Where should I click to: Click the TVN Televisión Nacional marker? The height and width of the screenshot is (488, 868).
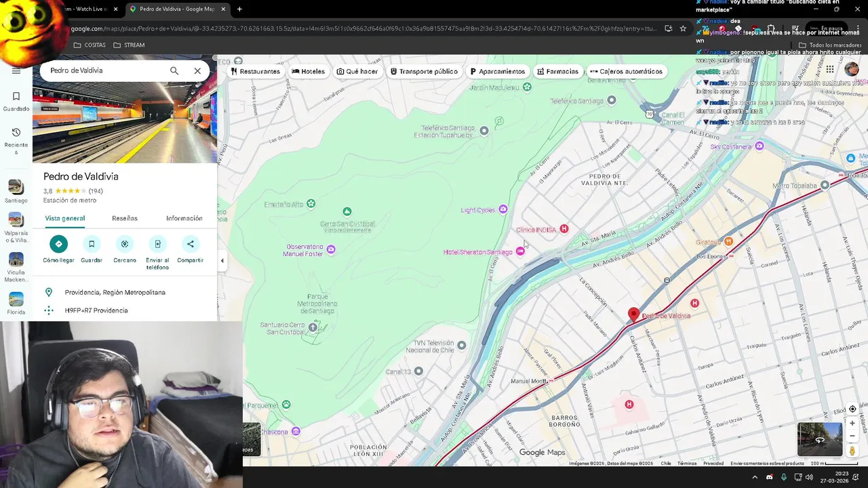pos(461,345)
